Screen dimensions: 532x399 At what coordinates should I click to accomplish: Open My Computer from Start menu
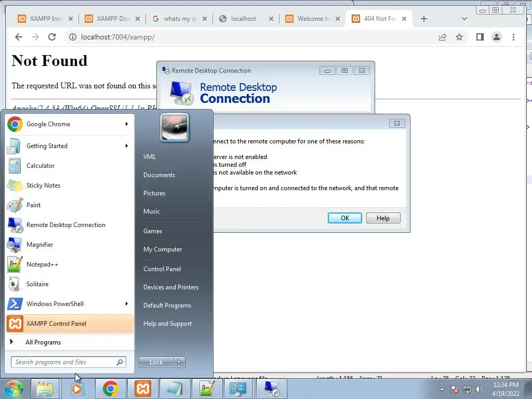(163, 249)
